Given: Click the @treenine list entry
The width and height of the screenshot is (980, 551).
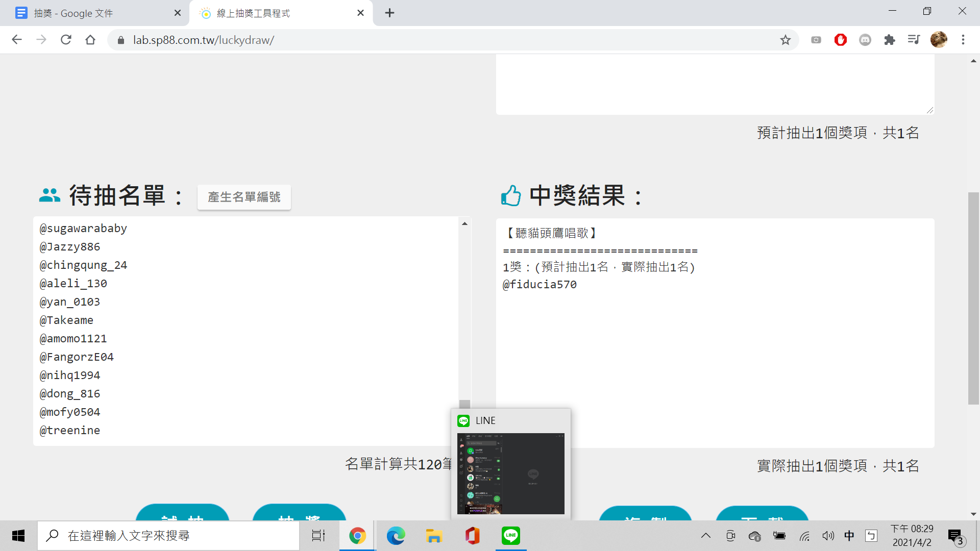Looking at the screenshot, I should pyautogui.click(x=70, y=430).
